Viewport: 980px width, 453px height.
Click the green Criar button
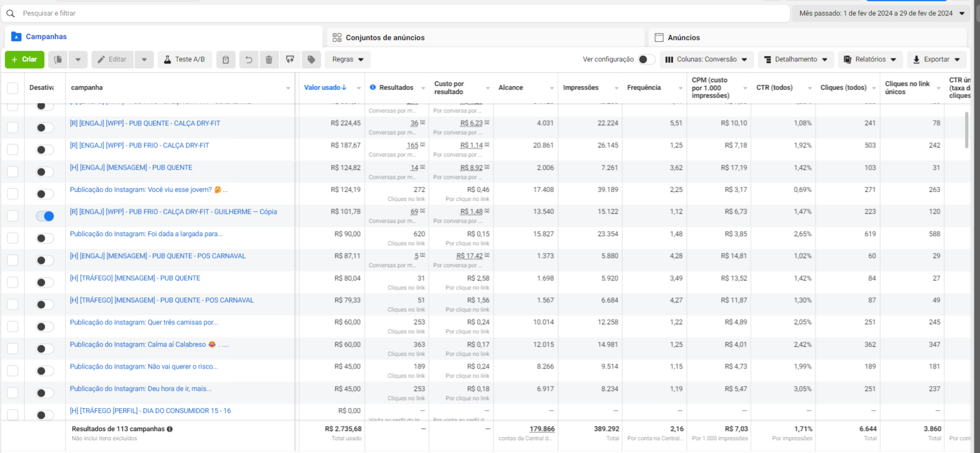coord(25,59)
